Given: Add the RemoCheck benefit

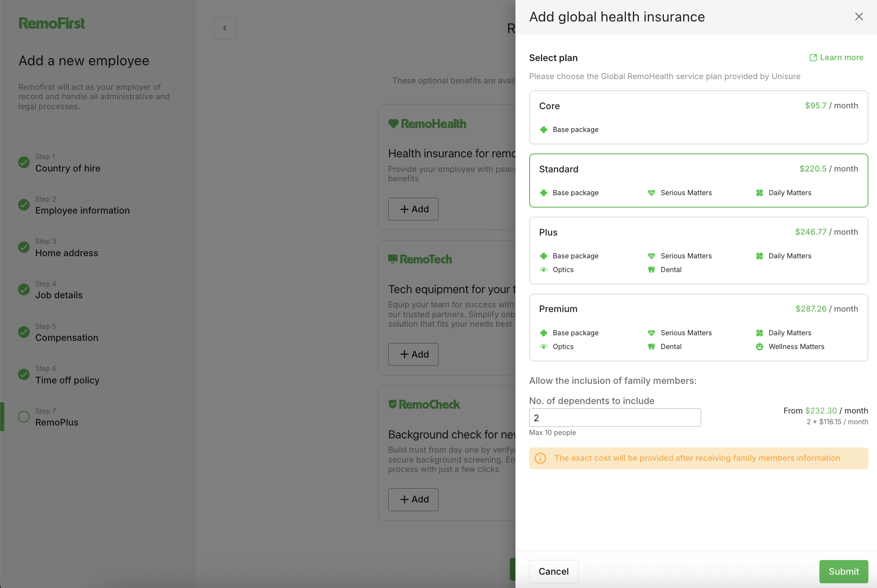Looking at the screenshot, I should click(x=413, y=499).
